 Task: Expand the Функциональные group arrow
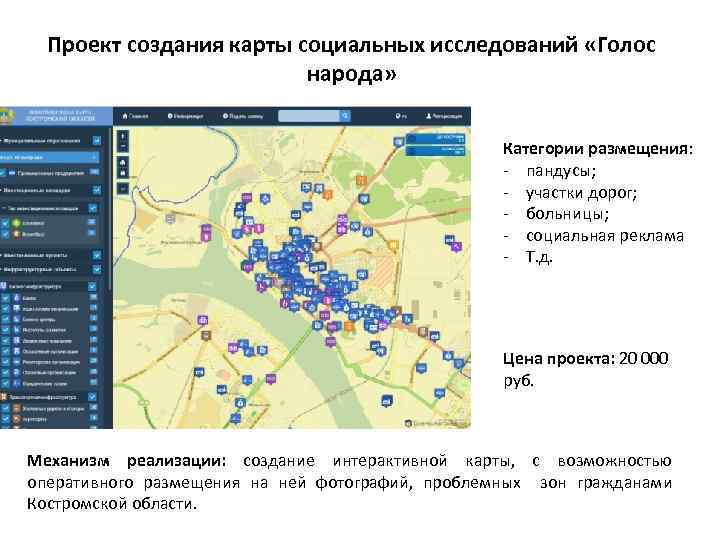pyautogui.click(x=2, y=141)
